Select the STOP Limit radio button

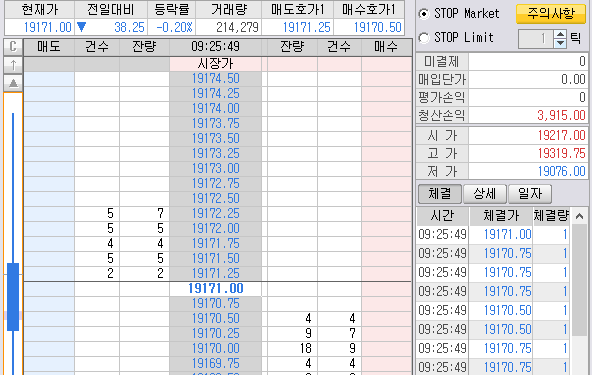pyautogui.click(x=424, y=37)
